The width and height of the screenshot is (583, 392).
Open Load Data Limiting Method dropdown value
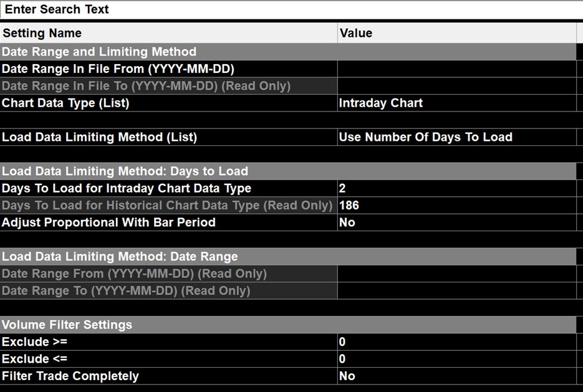(x=456, y=137)
